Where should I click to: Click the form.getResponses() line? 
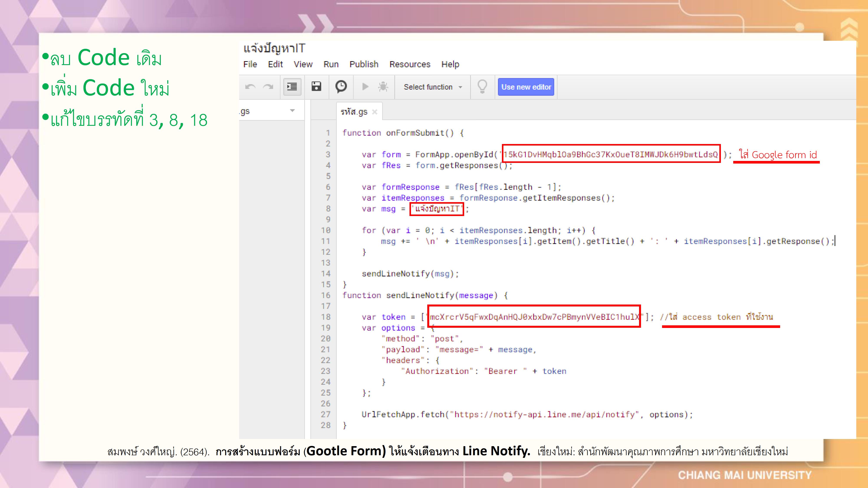[437, 165]
